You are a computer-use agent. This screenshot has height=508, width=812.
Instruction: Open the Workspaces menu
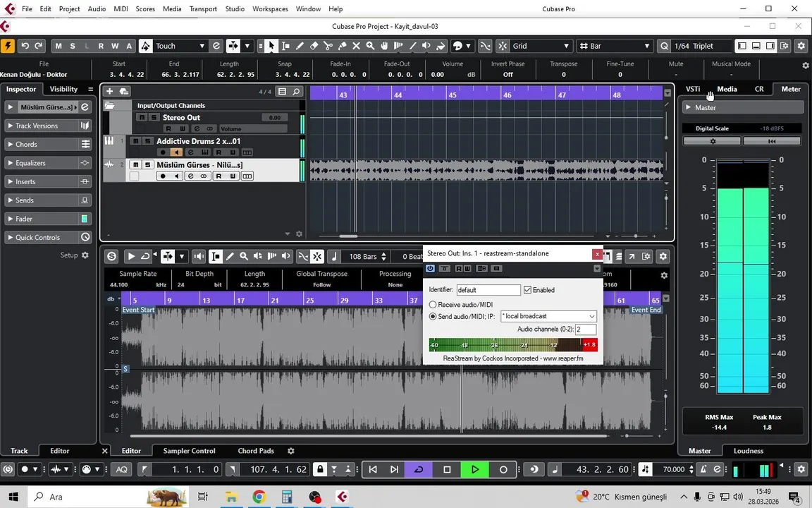click(270, 8)
